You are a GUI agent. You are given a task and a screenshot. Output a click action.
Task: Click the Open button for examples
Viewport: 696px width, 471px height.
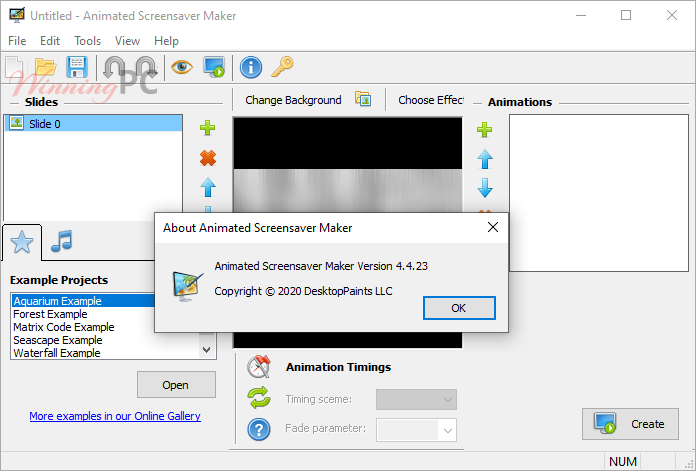pyautogui.click(x=176, y=384)
